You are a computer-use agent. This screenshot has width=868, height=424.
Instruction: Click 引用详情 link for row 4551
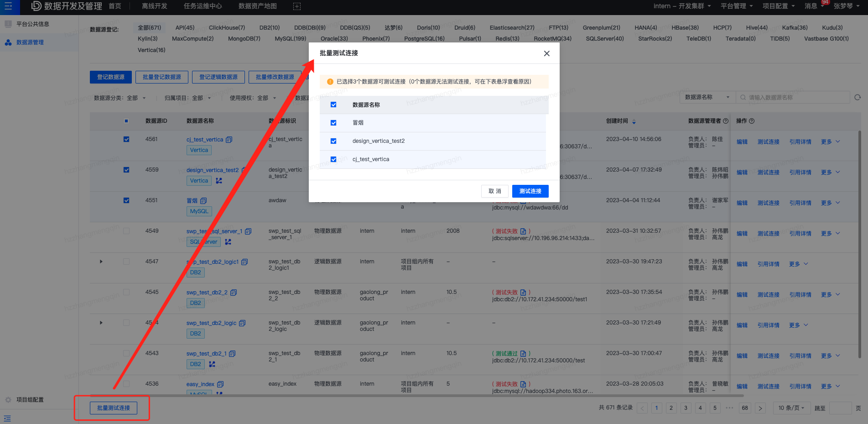point(800,203)
